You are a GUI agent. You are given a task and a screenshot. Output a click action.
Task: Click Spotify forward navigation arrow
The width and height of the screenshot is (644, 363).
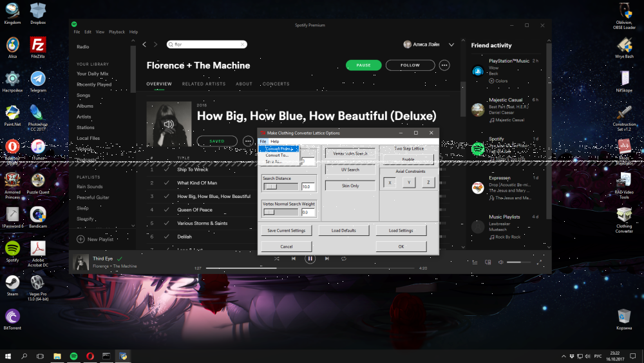[x=155, y=44]
